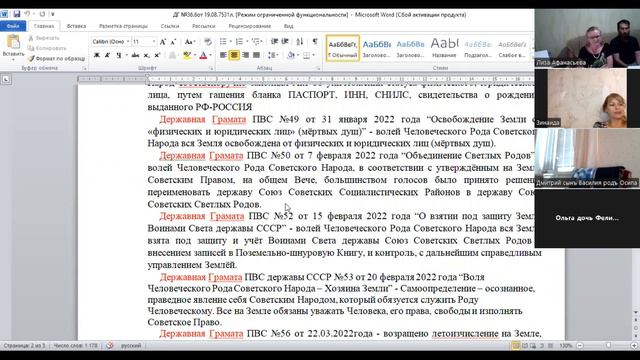This screenshot has width=640, height=360.
Task: Click the Зинаида participant video thumbnail
Action: pos(587,98)
